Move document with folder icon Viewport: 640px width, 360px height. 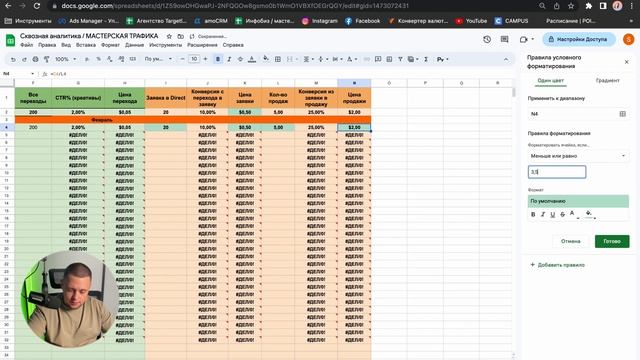pyautogui.click(x=180, y=36)
